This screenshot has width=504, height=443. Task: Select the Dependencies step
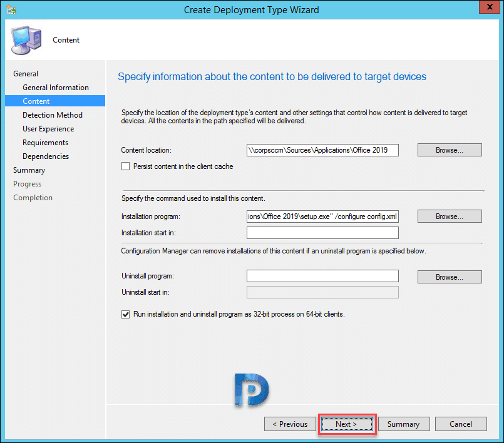(x=46, y=156)
